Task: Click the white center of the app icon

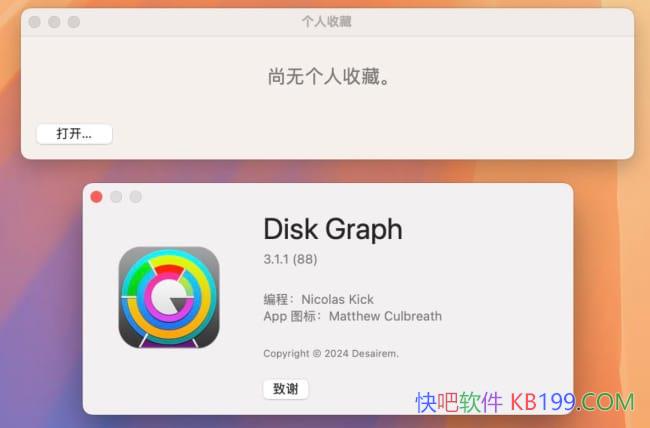Action: click(x=164, y=297)
